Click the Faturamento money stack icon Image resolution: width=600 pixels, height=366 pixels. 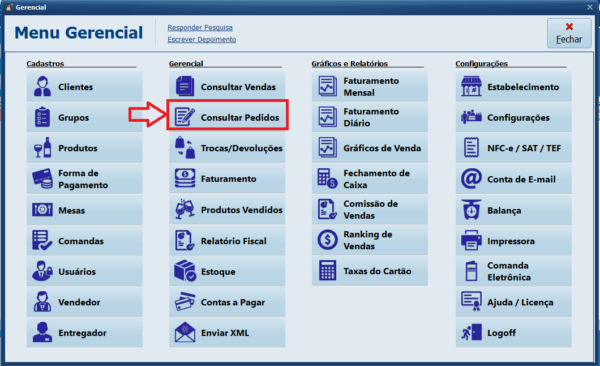click(x=185, y=178)
